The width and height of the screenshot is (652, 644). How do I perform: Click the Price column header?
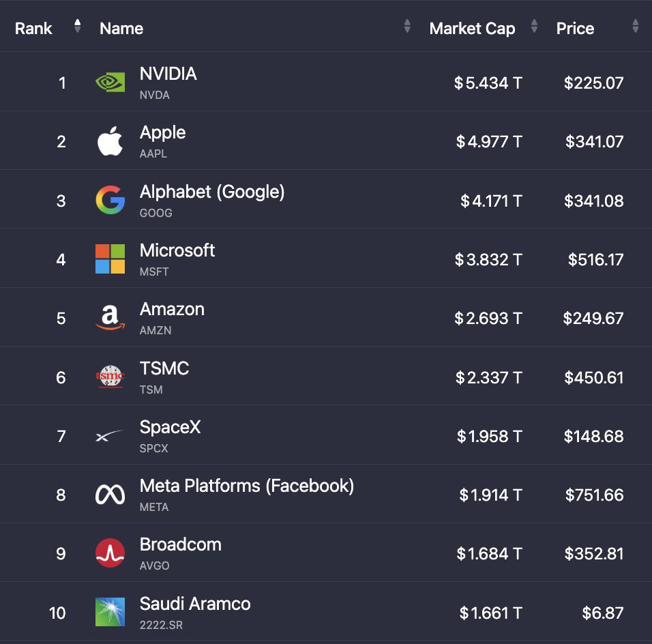tap(575, 28)
